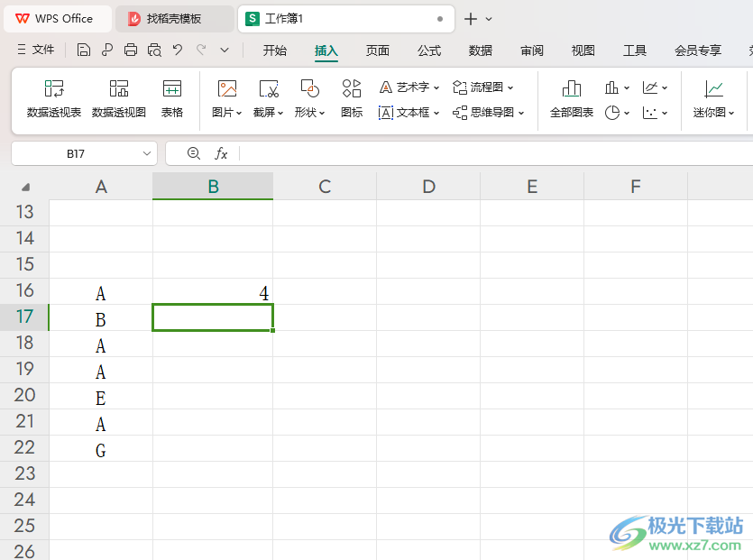The image size is (753, 560).
Task: Expand the quick access toolbar customize arrow
Action: (225, 50)
